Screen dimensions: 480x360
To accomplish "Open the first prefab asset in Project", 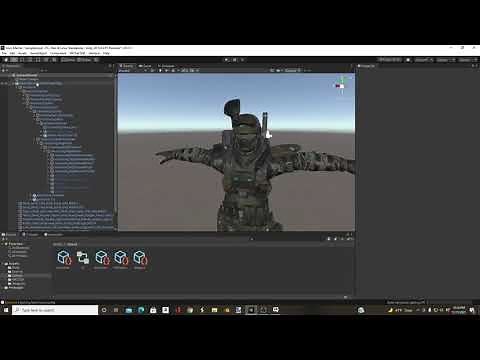I will [63, 258].
